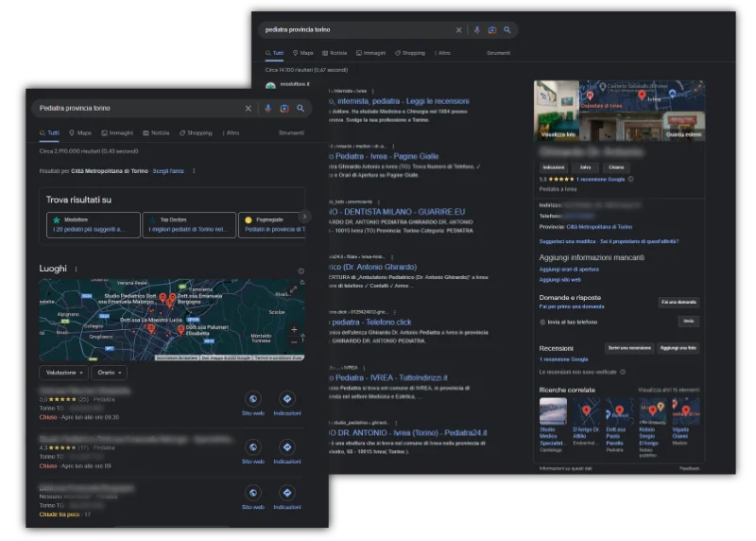The width and height of the screenshot is (756, 541).
Task: Click Sito web globe icon for first place
Action: 252,399
